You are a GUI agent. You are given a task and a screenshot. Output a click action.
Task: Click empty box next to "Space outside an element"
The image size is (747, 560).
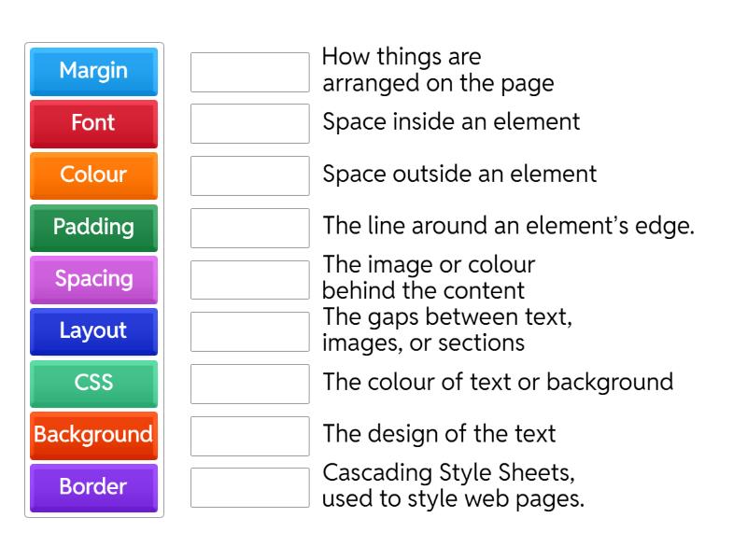tap(249, 175)
